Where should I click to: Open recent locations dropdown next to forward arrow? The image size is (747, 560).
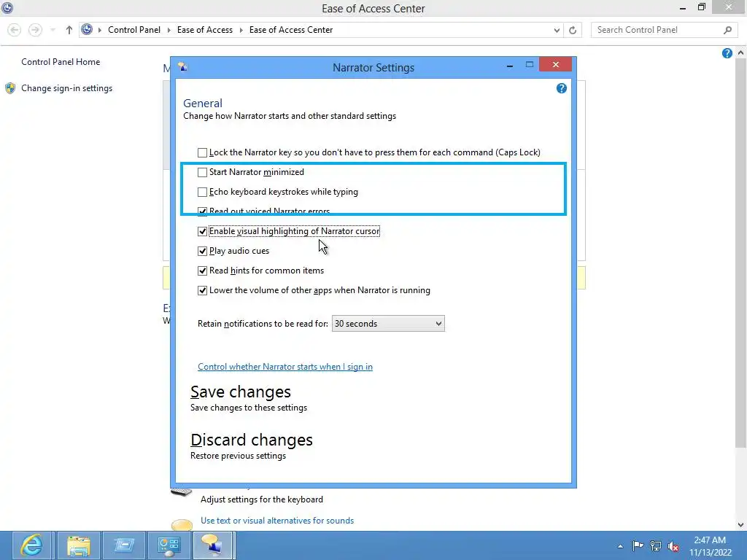coord(53,30)
